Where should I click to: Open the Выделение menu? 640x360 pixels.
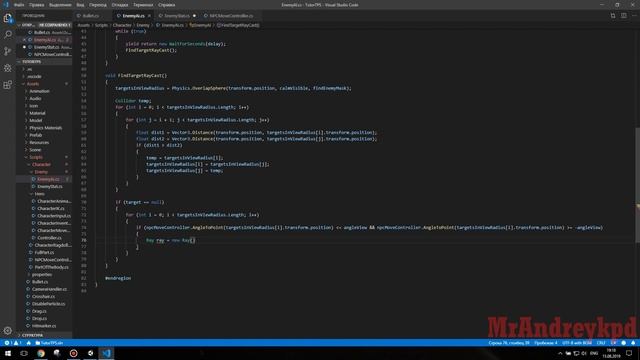[60, 5]
